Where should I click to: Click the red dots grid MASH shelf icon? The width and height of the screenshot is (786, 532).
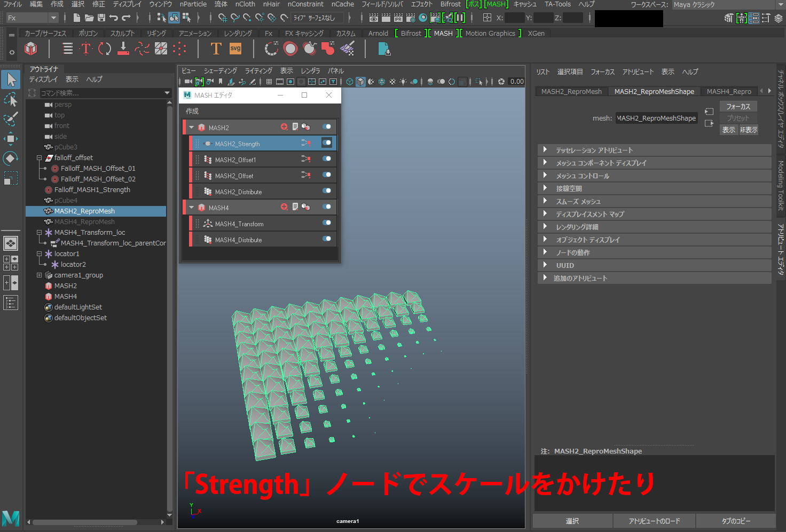tap(179, 49)
